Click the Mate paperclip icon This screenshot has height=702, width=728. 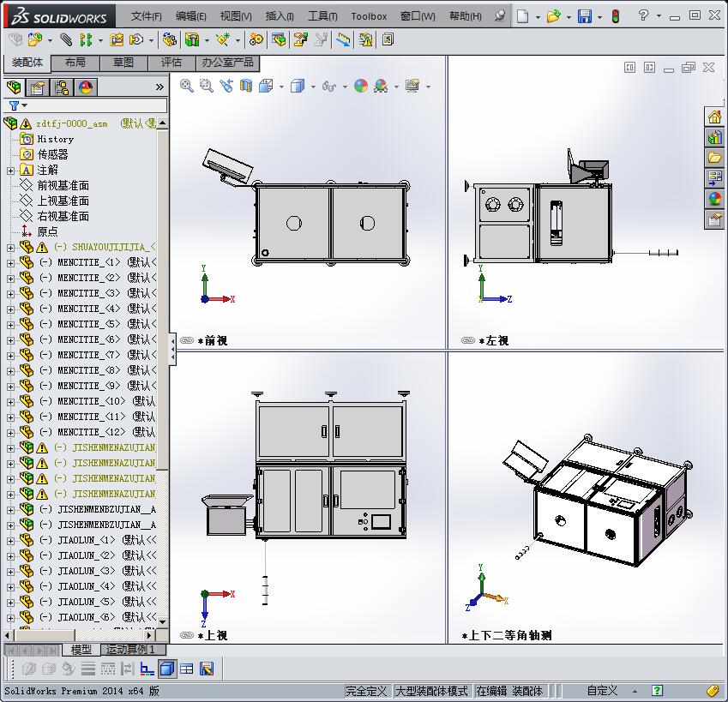pos(66,40)
